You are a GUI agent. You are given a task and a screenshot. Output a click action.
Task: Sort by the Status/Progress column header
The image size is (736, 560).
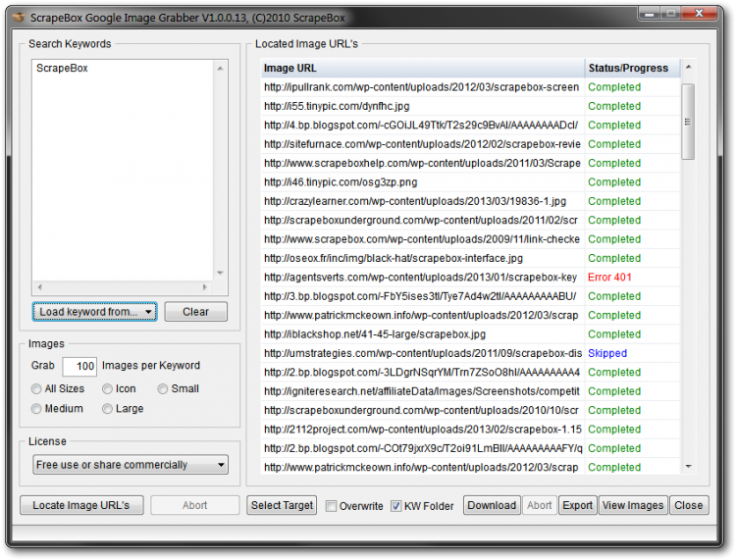coord(628,69)
